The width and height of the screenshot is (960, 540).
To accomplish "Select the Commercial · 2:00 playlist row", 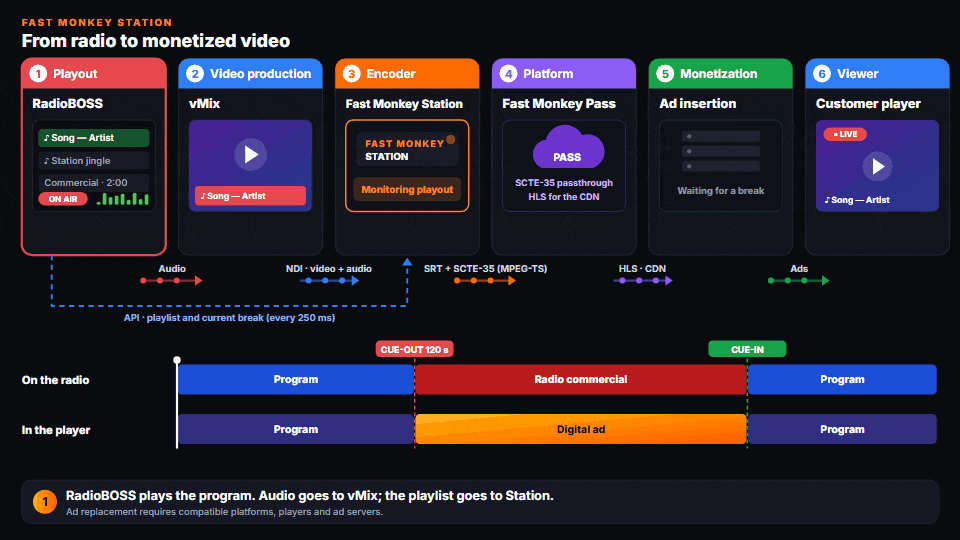I will pos(94,182).
